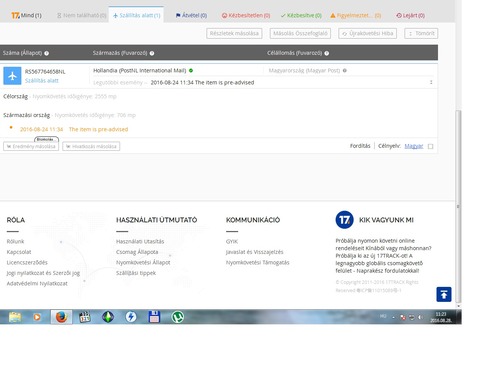The height and width of the screenshot is (384, 480).
Task: Select the Szállítás alatt (1) tab
Action: [136, 15]
